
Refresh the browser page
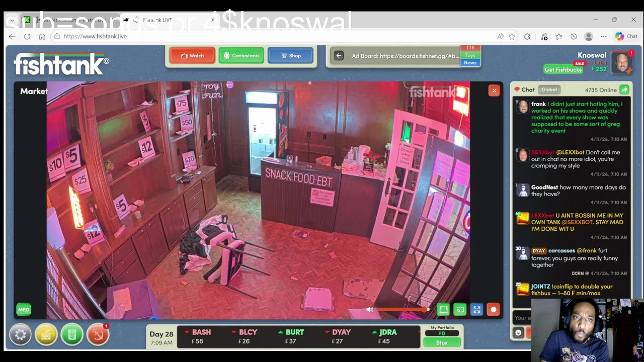pos(27,36)
